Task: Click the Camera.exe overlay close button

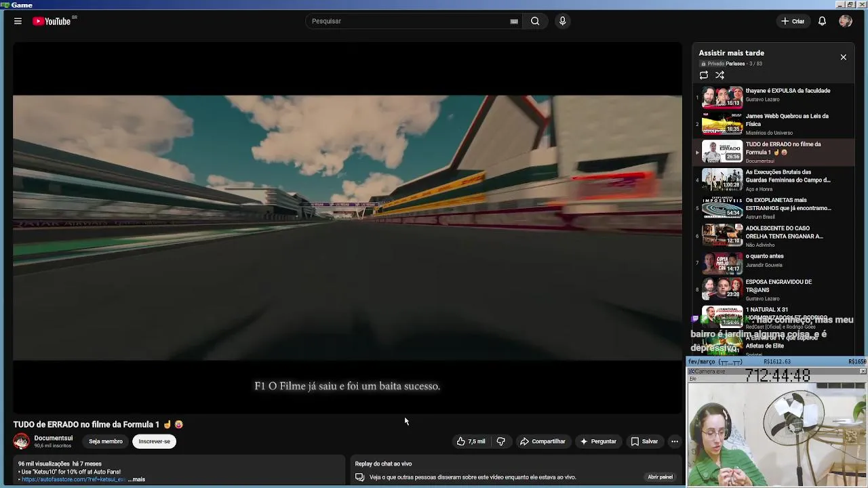Action: coord(863,371)
